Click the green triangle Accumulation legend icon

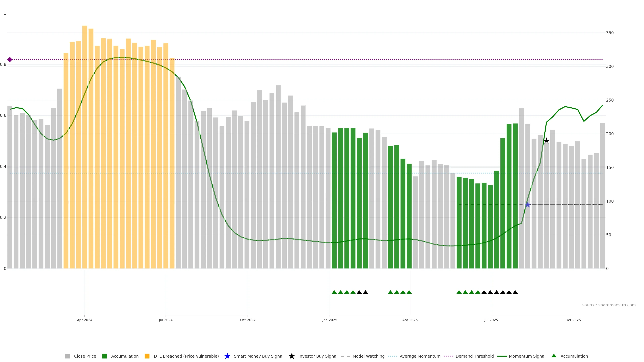coord(554,356)
